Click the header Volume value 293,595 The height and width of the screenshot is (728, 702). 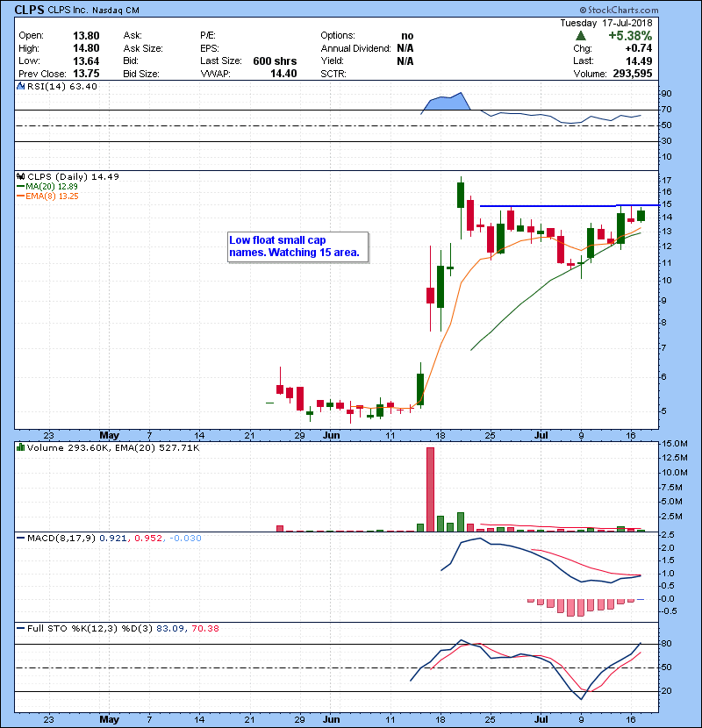point(633,74)
